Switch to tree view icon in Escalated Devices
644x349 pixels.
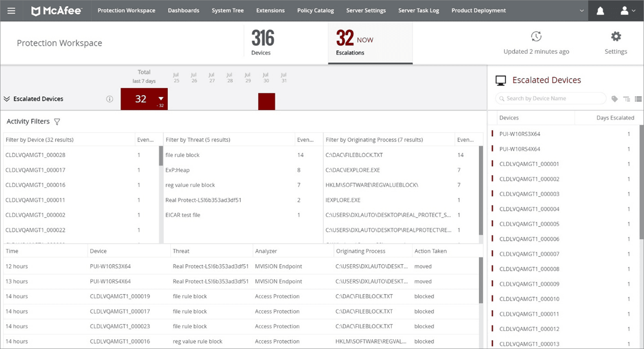pos(627,99)
